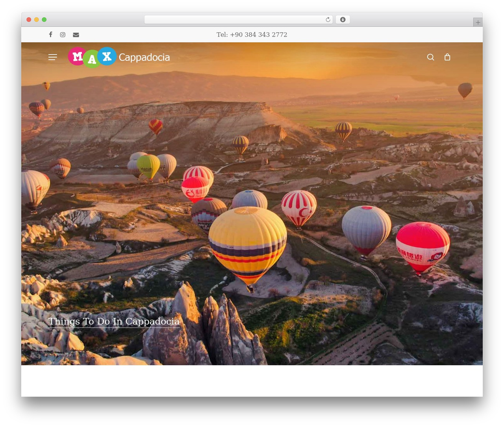The width and height of the screenshot is (504, 427).
Task: Open the shopping bag cart
Action: click(x=447, y=57)
